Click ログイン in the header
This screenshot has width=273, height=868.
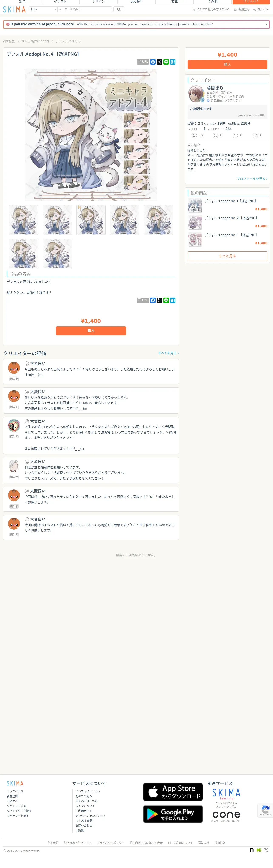[261, 9]
